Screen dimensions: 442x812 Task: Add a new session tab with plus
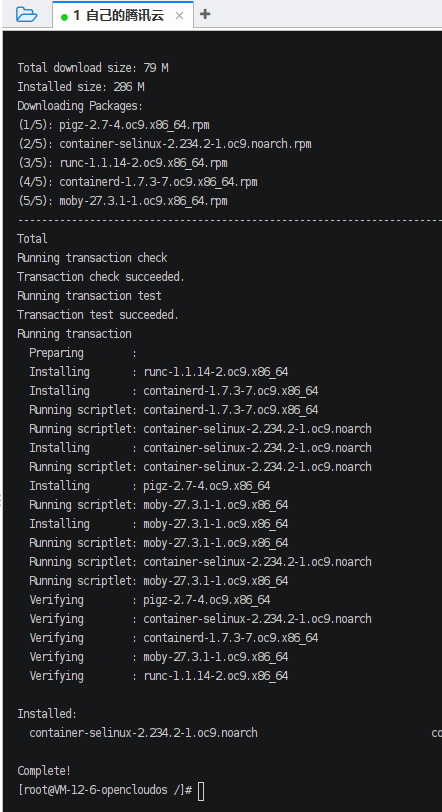pyautogui.click(x=205, y=14)
